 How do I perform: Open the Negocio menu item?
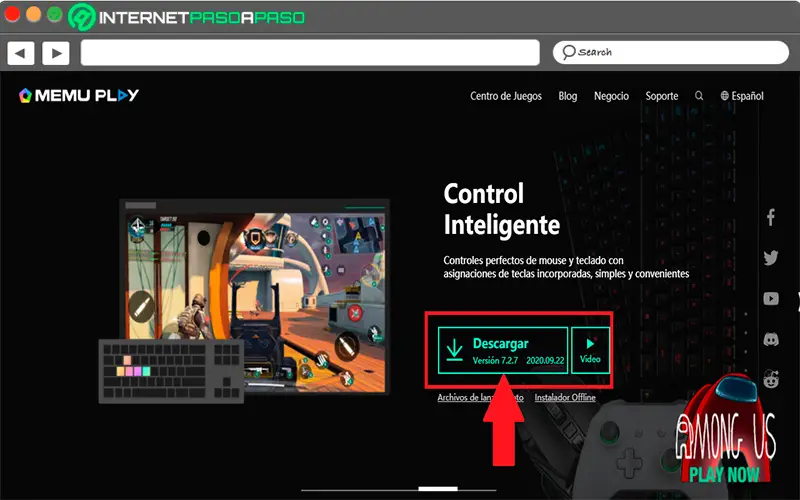click(x=611, y=96)
